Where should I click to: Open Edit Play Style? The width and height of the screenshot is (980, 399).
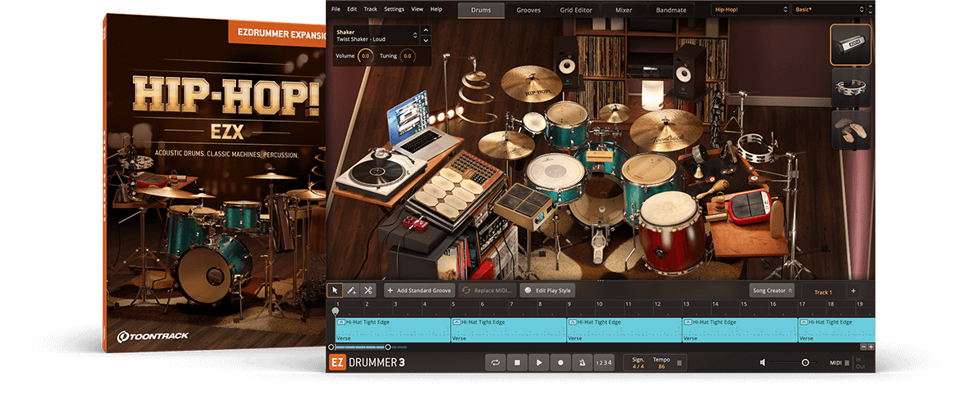pyautogui.click(x=548, y=289)
